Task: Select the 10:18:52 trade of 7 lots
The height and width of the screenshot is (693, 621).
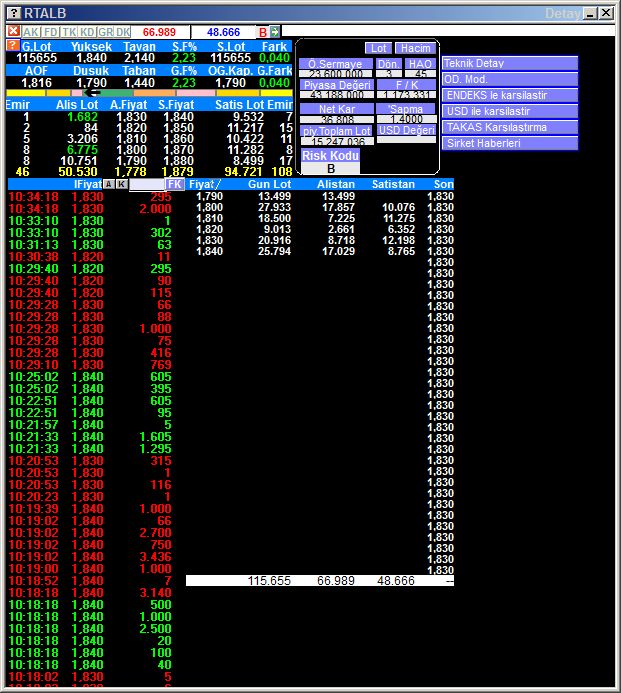Action: point(90,581)
